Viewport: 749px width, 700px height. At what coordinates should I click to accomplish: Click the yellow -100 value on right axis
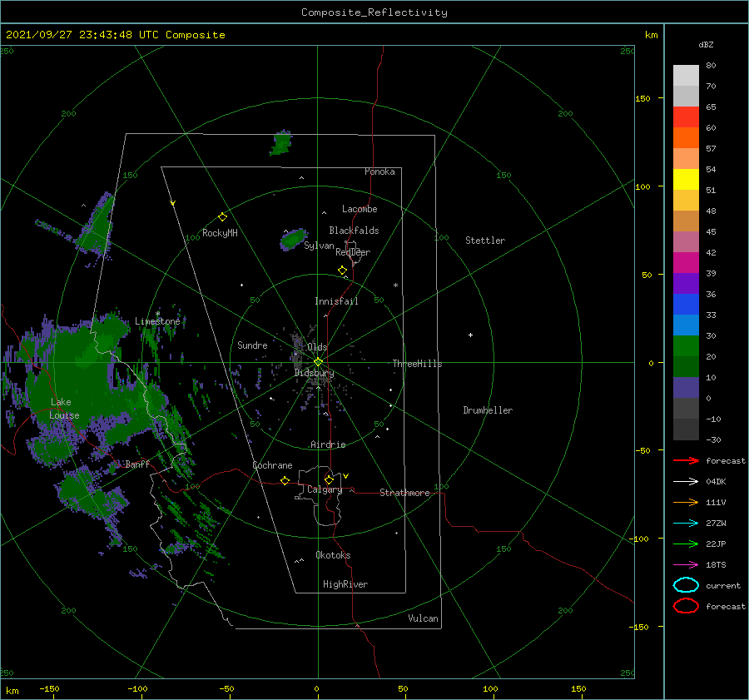click(x=640, y=539)
